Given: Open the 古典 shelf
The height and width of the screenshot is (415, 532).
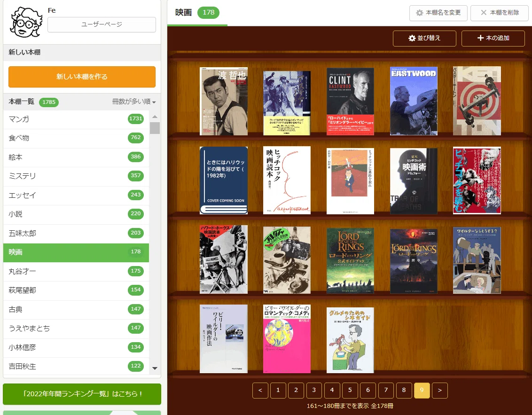Looking at the screenshot, I should click(x=76, y=309).
